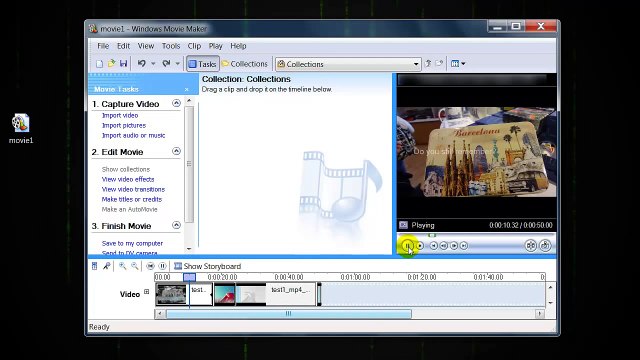Toggle the Collections pane button
The height and width of the screenshot is (360, 640).
pos(244,64)
